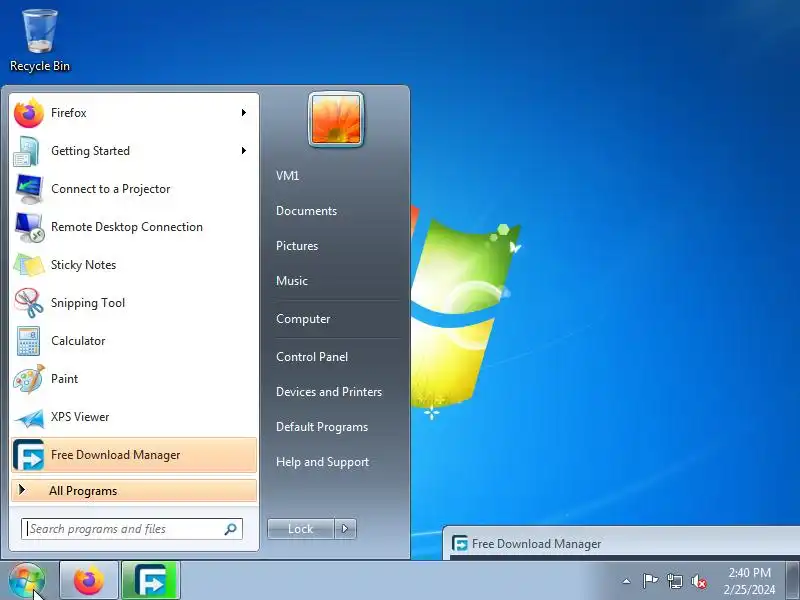This screenshot has width=800, height=600.
Task: Open Music library
Action: tap(292, 281)
